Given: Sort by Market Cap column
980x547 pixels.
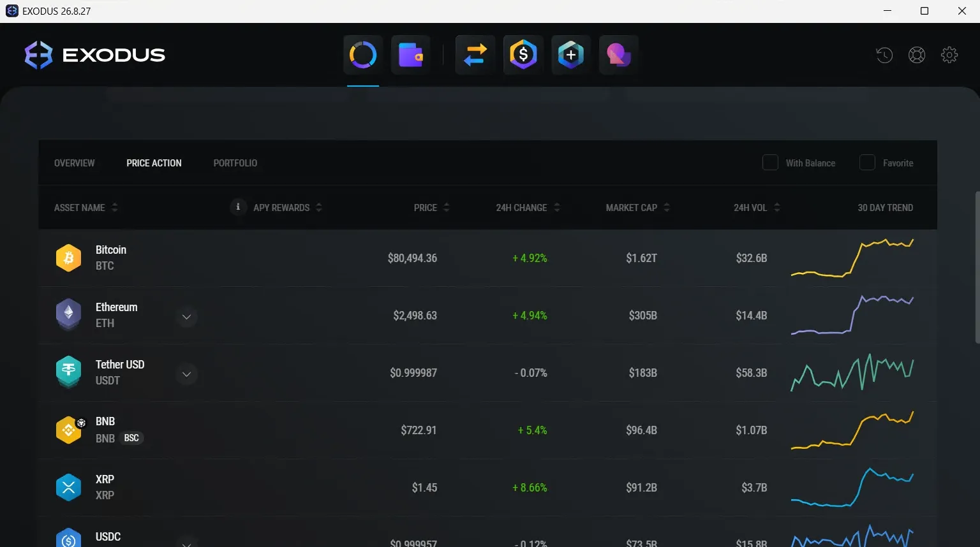Looking at the screenshot, I should coord(638,207).
